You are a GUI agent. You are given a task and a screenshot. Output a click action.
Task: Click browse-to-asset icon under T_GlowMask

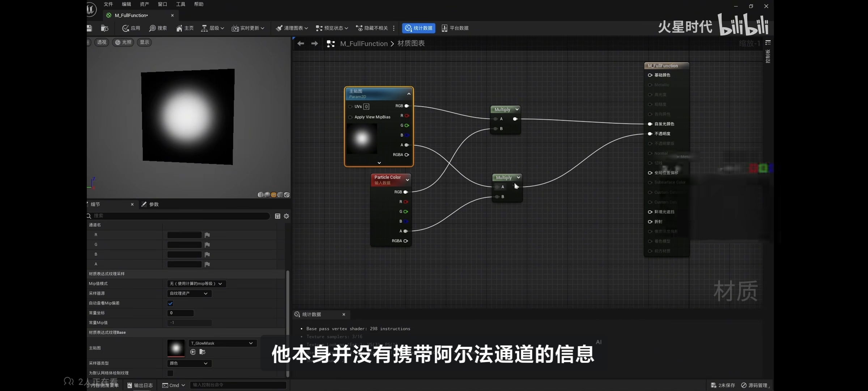tap(203, 352)
